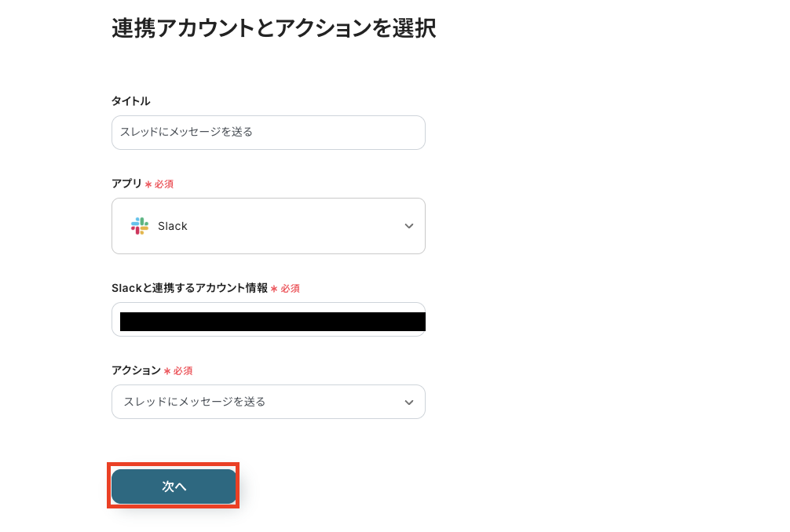Click the down arrow on the アクション selector
This screenshot has height=532, width=790.
(x=409, y=402)
